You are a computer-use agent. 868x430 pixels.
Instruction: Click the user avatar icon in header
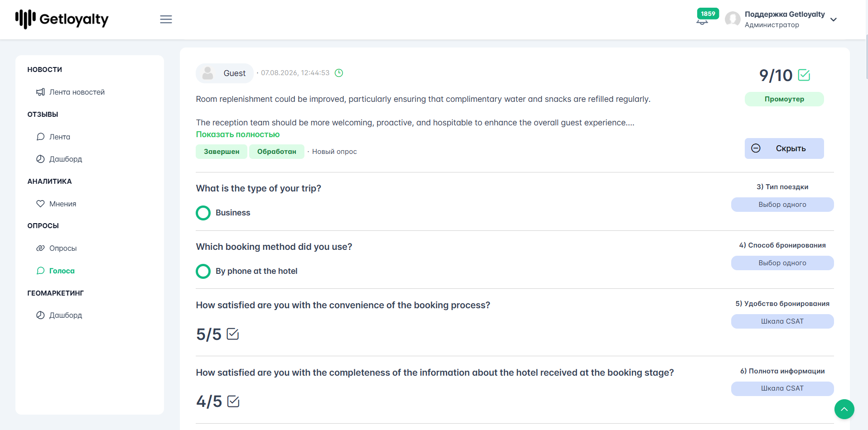(x=733, y=19)
